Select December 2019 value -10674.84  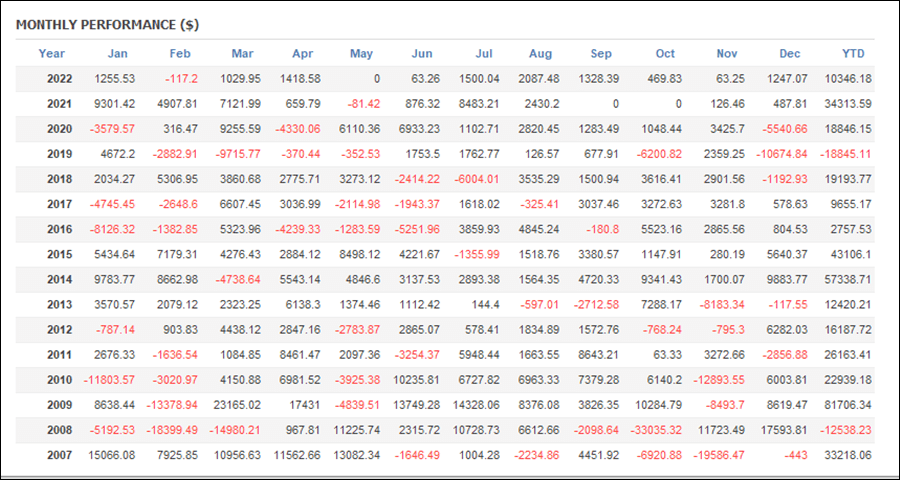click(779, 154)
